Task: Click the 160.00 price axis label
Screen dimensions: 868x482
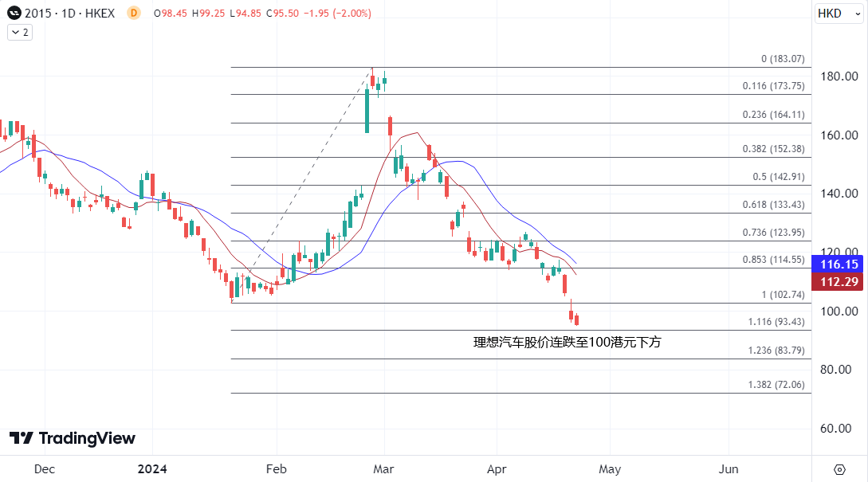Action: tap(839, 135)
